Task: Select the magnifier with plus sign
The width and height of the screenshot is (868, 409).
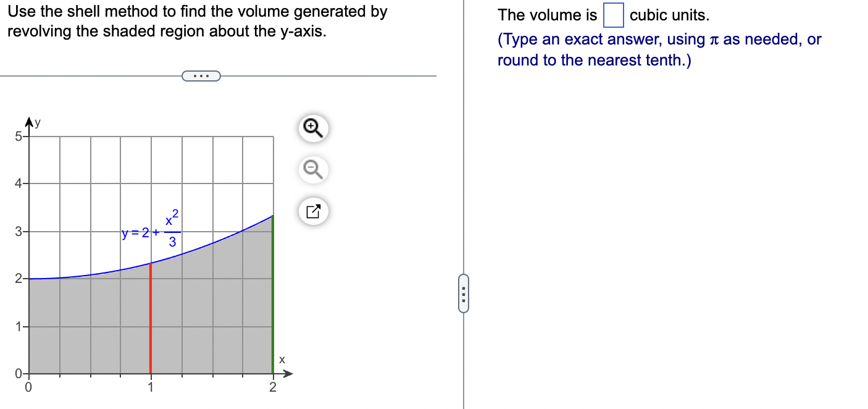Action: (312, 128)
